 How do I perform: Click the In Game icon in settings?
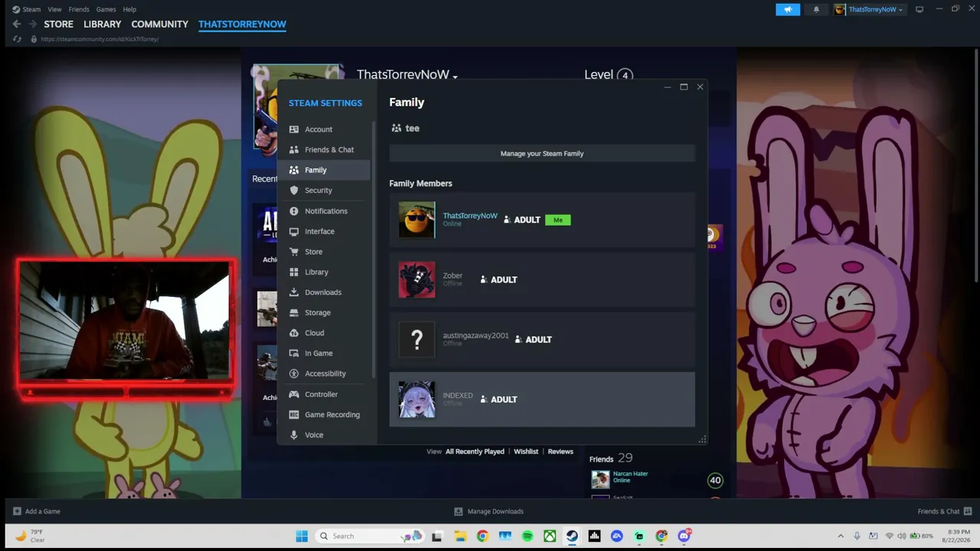coord(294,353)
